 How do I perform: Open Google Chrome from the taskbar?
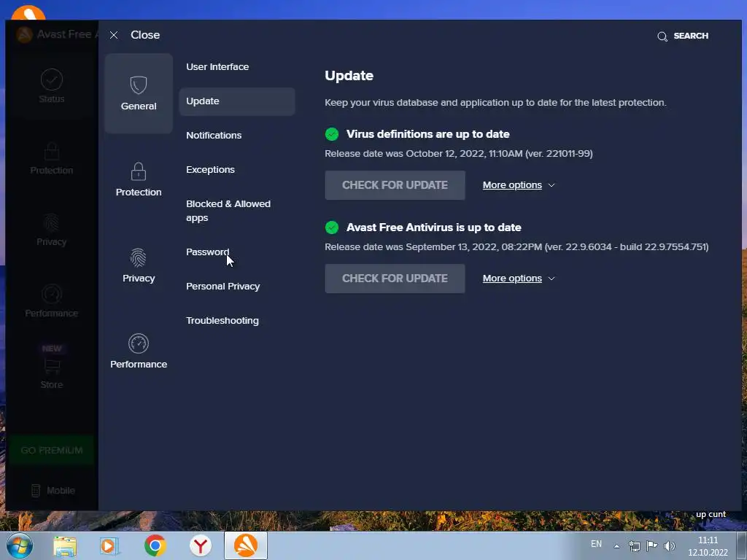point(155,545)
